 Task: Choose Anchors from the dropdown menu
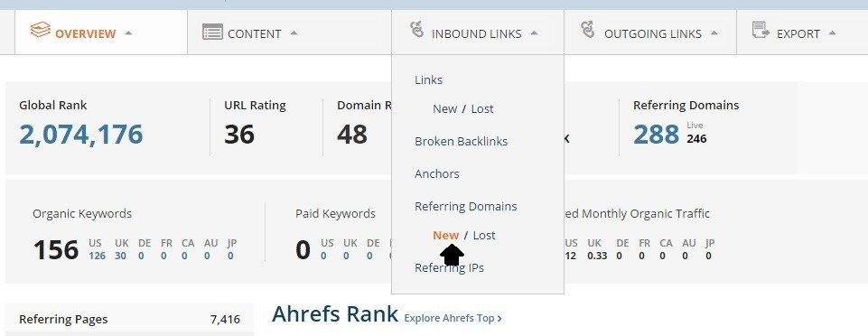tap(437, 173)
